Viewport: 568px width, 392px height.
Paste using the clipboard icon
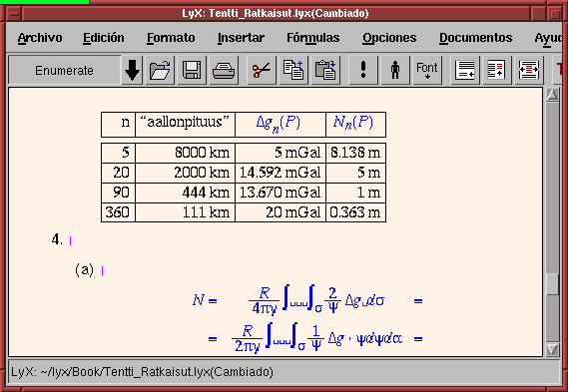pyautogui.click(x=325, y=70)
